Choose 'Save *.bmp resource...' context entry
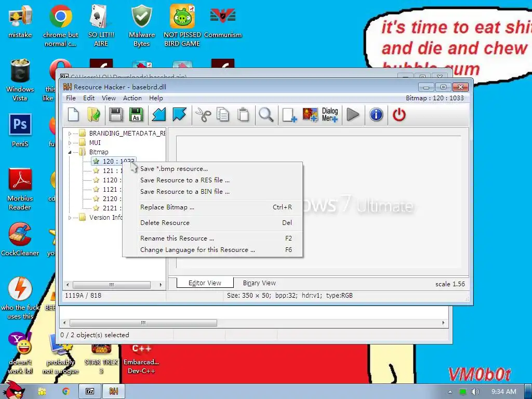Viewport: 532px width, 399px height. [212, 169]
